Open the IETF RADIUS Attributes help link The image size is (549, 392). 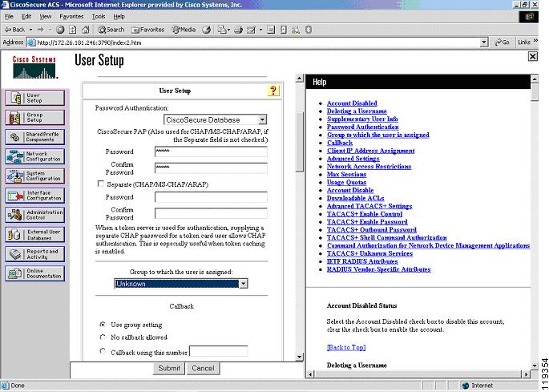(362, 261)
